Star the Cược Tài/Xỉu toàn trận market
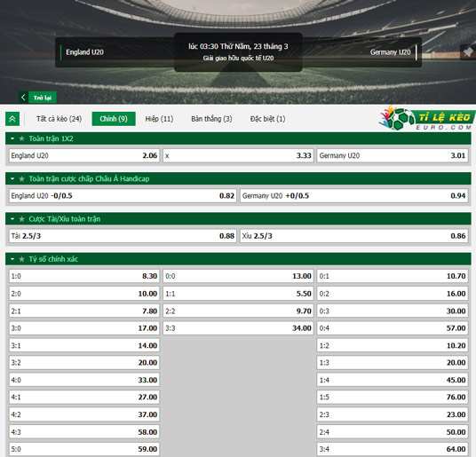 click(x=22, y=219)
